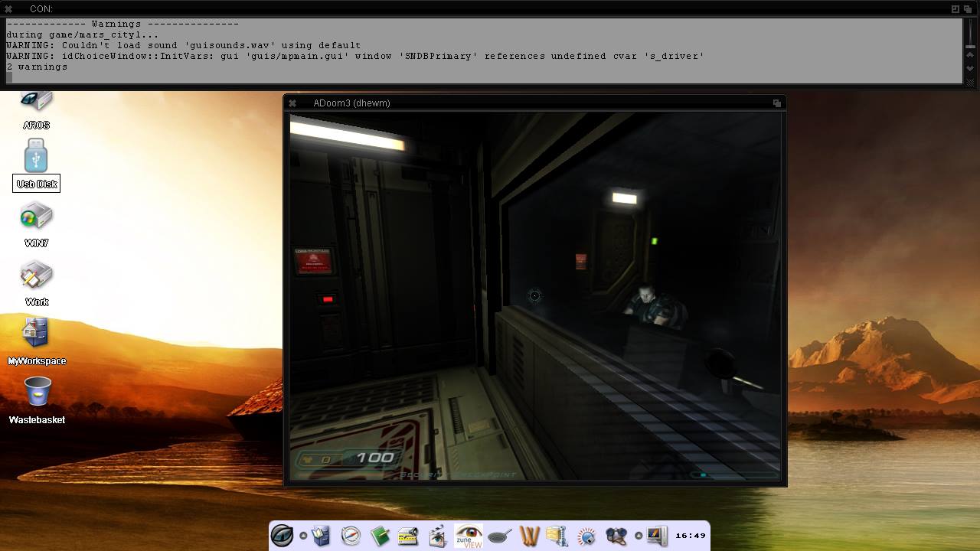980x551 pixels.
Task: Open the clapperboard media viewer icon
Action: (438, 536)
